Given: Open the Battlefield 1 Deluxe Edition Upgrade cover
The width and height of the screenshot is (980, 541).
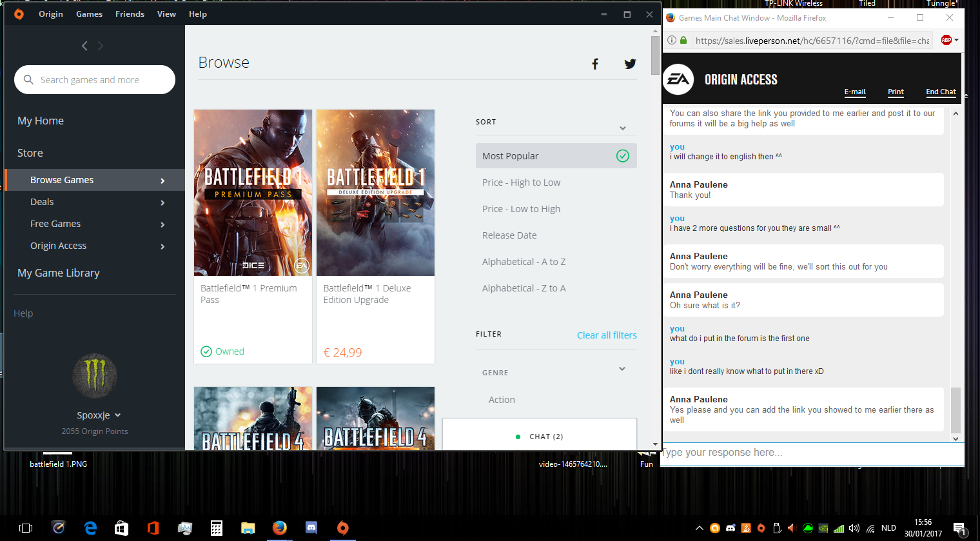Looking at the screenshot, I should [375, 193].
